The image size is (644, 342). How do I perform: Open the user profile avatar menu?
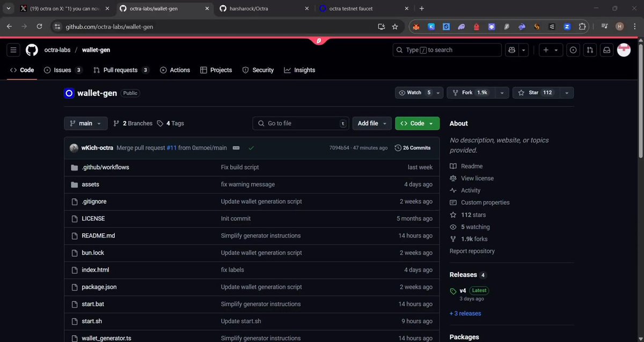click(624, 50)
